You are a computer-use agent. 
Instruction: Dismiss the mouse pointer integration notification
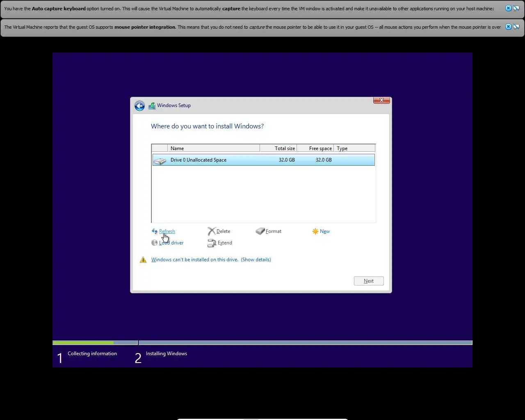point(508,27)
